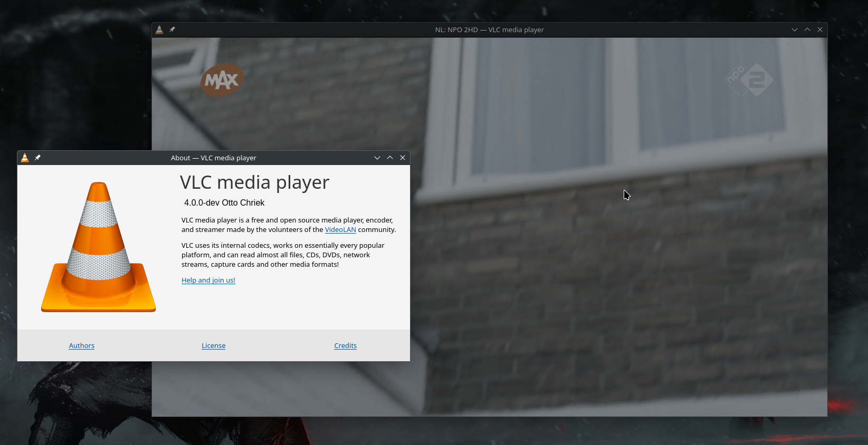868x445 pixels.
Task: Maximize the NPO 2HD player window
Action: pyautogui.click(x=807, y=30)
